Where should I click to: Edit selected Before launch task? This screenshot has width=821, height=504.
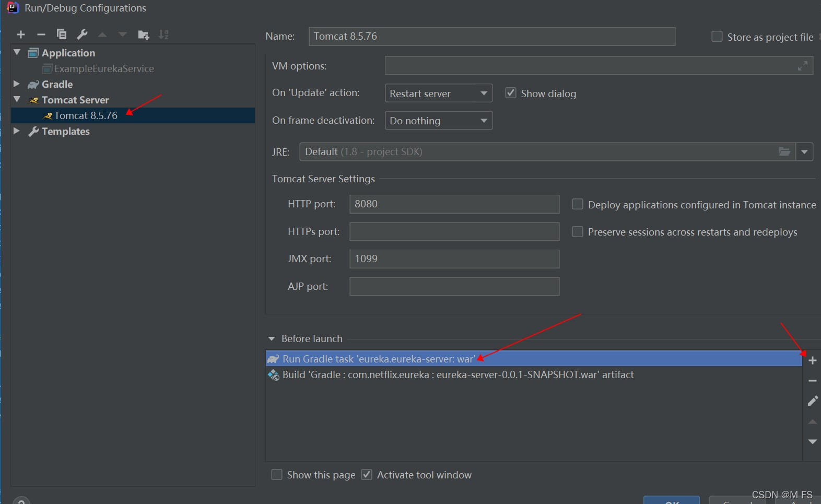click(813, 401)
